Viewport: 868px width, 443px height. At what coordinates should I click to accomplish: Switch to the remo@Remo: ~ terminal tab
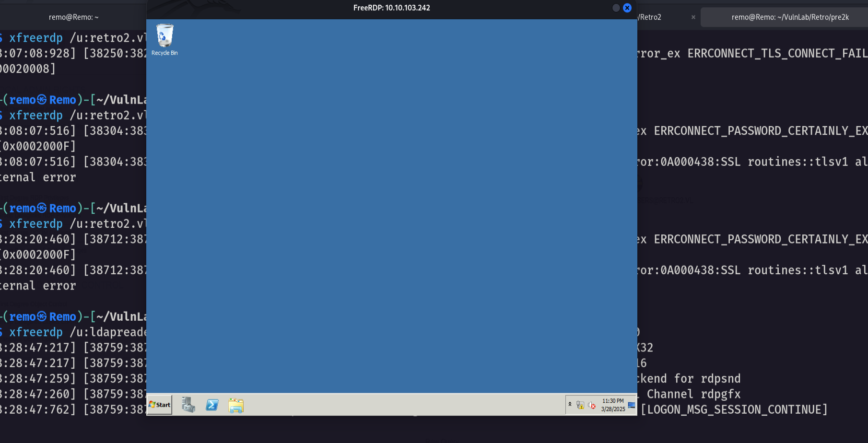click(x=73, y=17)
